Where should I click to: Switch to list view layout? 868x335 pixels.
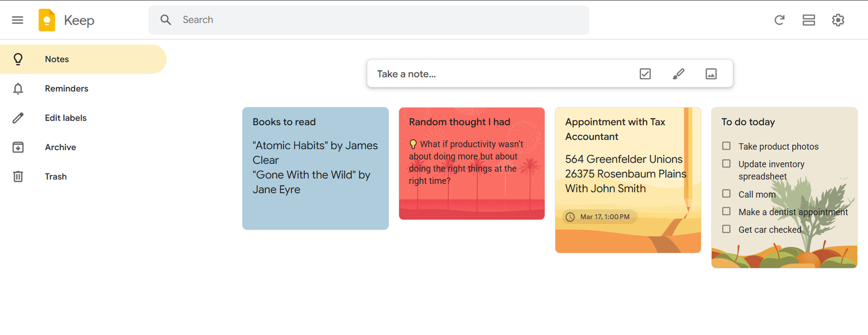[809, 20]
